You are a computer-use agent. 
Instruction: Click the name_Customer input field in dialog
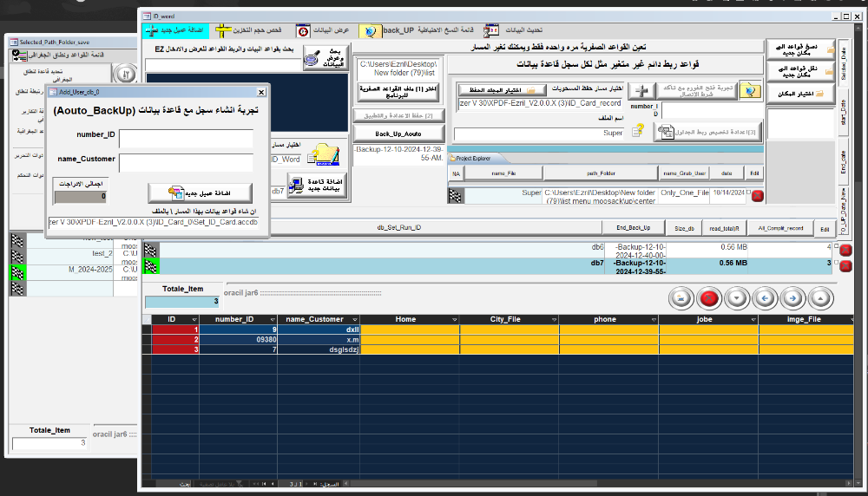click(x=186, y=163)
